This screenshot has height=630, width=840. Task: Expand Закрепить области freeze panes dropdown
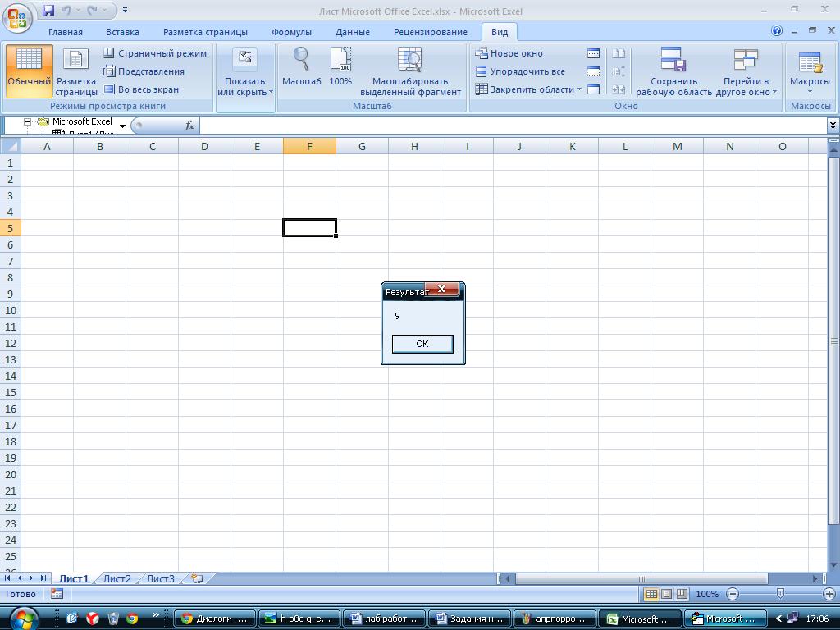coord(528,89)
